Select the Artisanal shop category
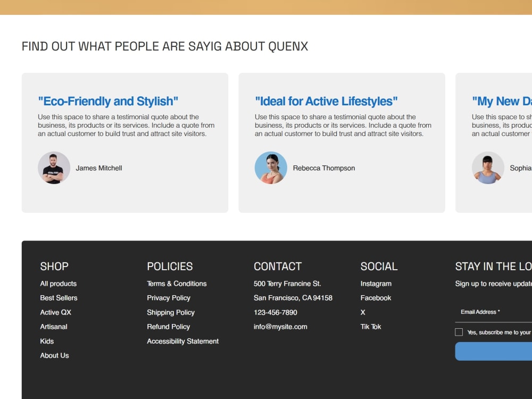532x399 pixels. 54,327
